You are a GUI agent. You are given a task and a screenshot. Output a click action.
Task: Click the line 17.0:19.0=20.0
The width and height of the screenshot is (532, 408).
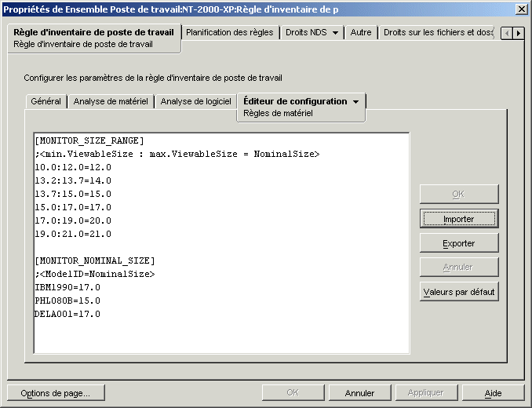[73, 220]
